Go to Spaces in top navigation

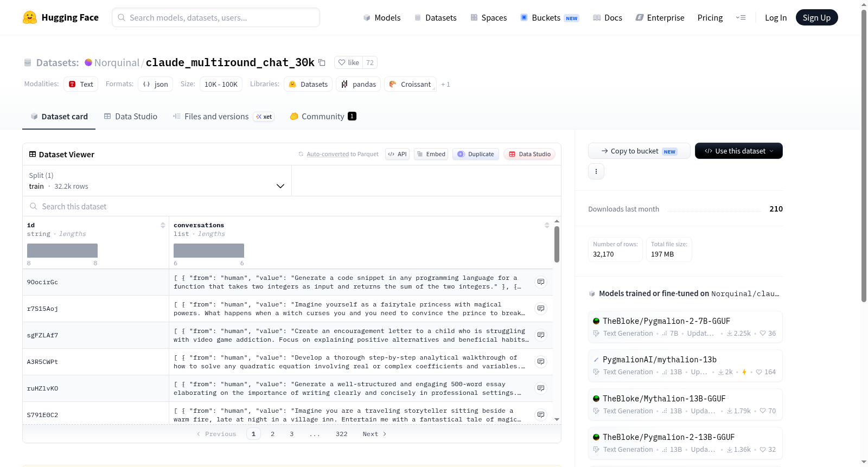pos(488,17)
